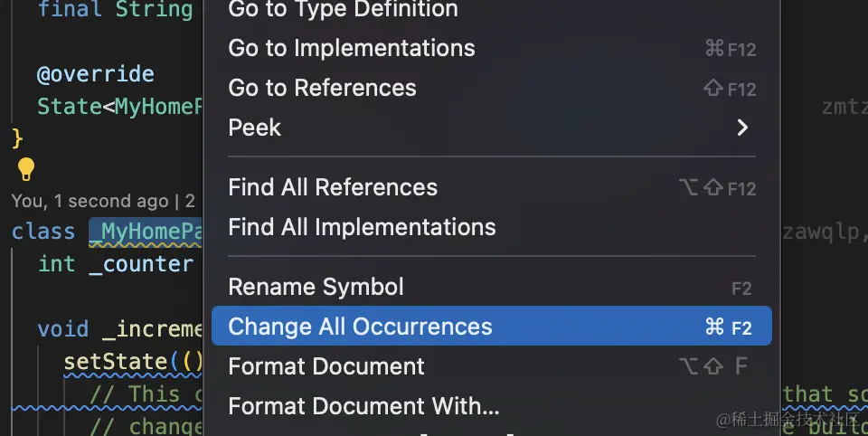Click the _counter variable declaration
868x436 pixels.
(x=141, y=264)
